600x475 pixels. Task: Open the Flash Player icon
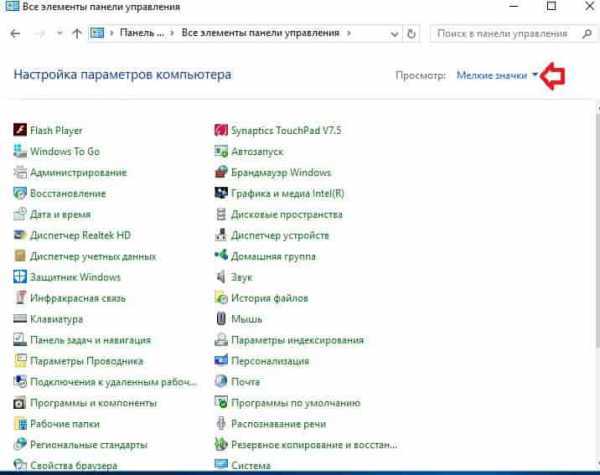coord(20,130)
